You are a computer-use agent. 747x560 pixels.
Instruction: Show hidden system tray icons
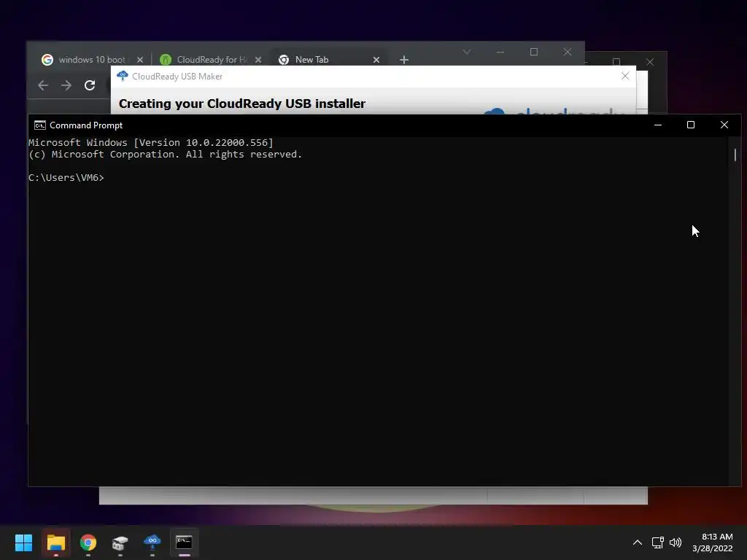point(638,542)
